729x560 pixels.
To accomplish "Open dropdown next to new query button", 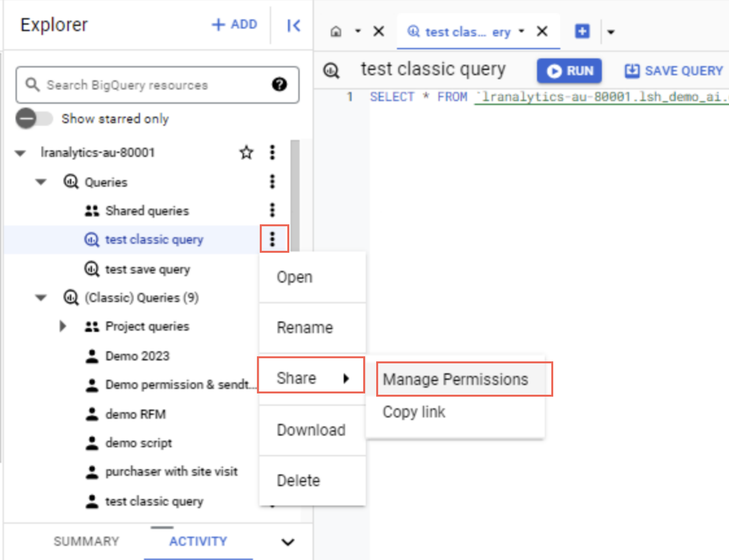I will click(x=611, y=32).
